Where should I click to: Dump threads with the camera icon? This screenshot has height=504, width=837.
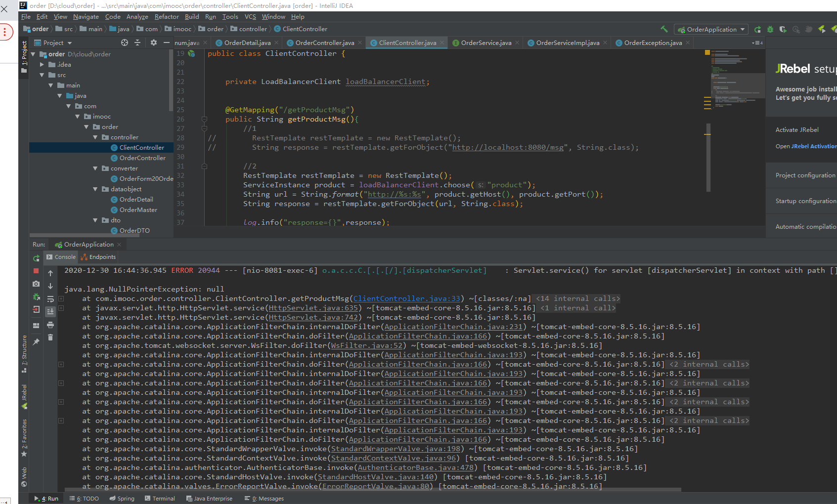pyautogui.click(x=36, y=284)
